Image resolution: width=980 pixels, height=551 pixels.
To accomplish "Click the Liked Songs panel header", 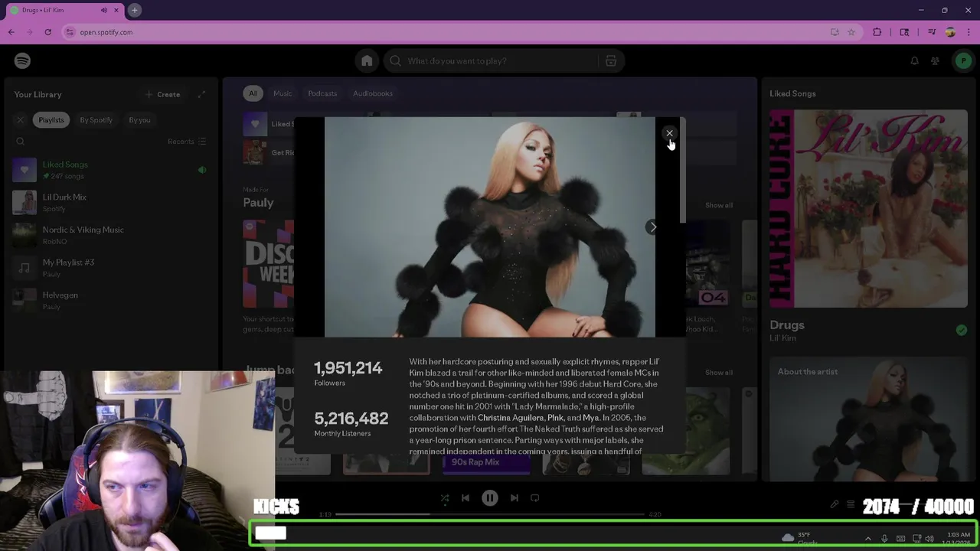I will (x=792, y=93).
